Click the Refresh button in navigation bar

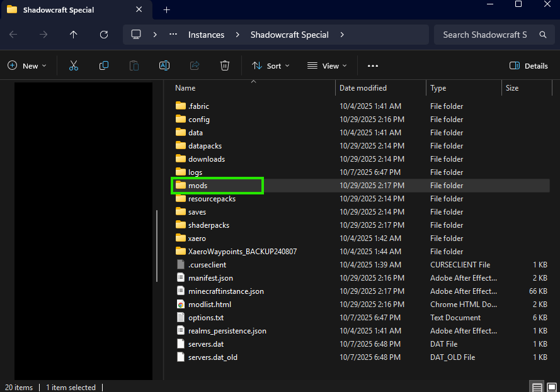pos(104,35)
